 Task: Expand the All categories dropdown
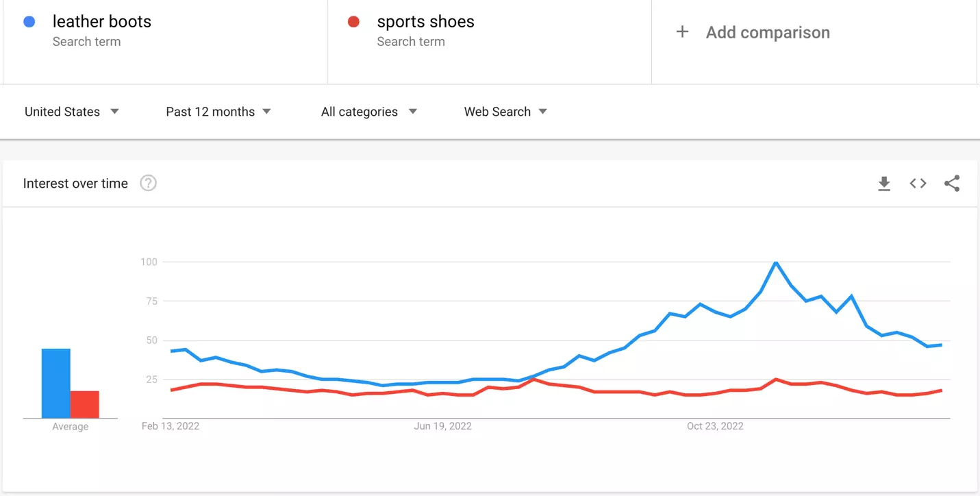point(368,112)
